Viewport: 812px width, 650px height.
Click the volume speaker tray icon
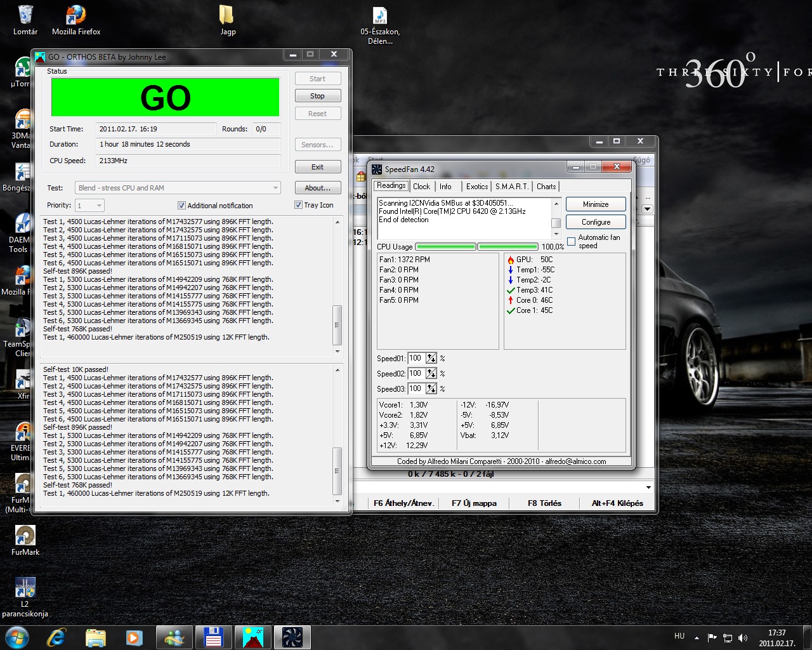pos(743,637)
